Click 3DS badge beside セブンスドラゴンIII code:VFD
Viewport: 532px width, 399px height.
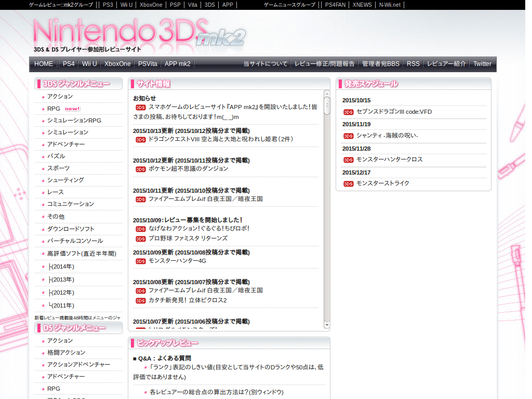[x=348, y=112]
